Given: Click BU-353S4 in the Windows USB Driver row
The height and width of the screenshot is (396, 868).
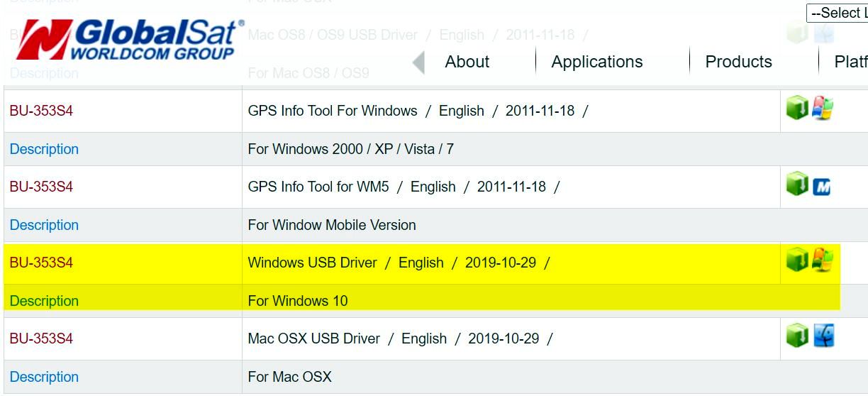Looking at the screenshot, I should click(x=41, y=263).
